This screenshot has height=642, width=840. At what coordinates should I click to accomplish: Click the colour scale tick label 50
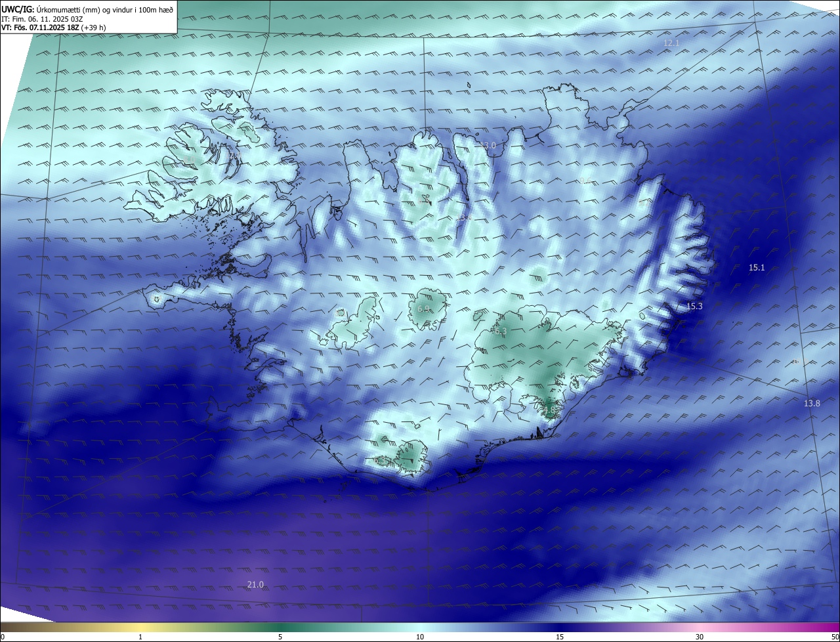(x=835, y=637)
